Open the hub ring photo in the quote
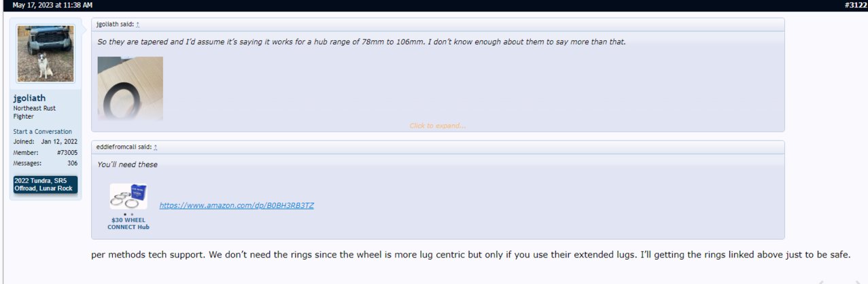Viewport: 868px width, 284px height. pyautogui.click(x=131, y=88)
